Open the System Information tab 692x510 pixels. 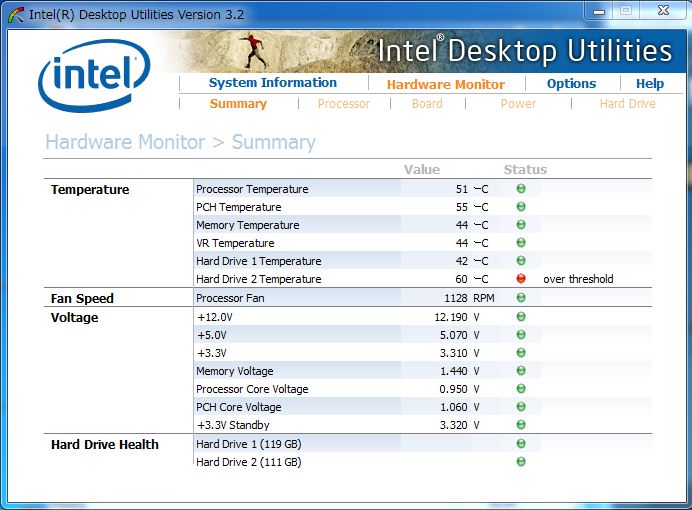273,83
